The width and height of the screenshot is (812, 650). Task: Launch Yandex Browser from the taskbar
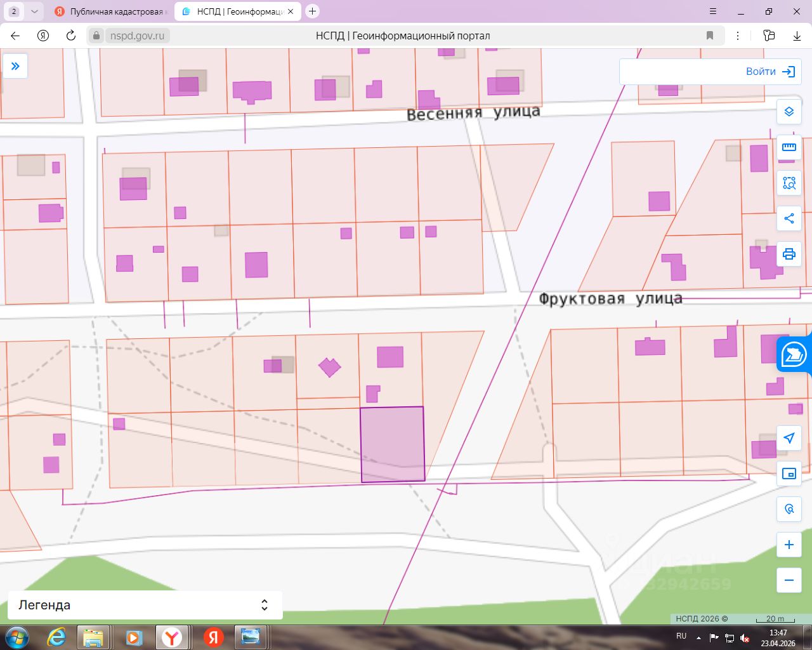172,637
